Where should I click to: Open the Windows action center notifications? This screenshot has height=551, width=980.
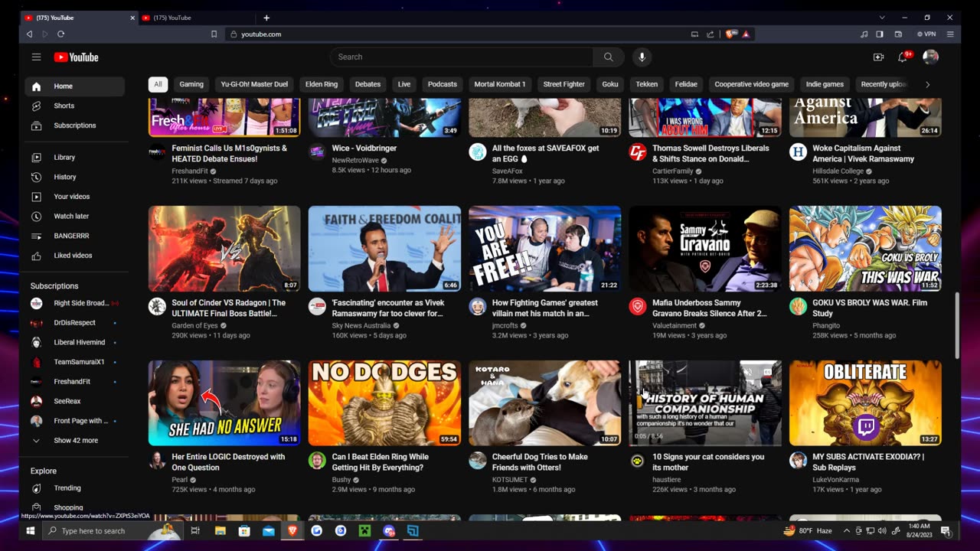(946, 531)
